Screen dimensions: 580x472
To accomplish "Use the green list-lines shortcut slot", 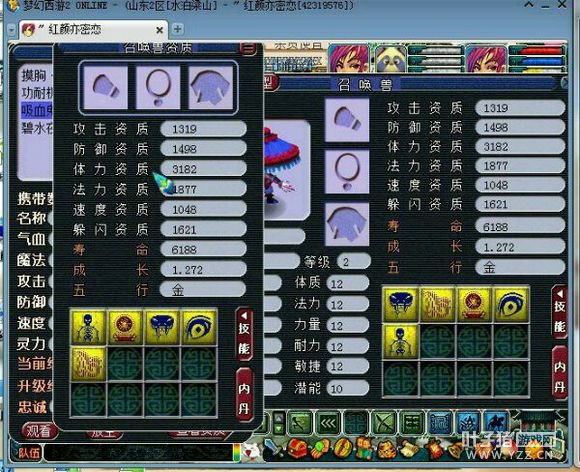I will 412,423.
